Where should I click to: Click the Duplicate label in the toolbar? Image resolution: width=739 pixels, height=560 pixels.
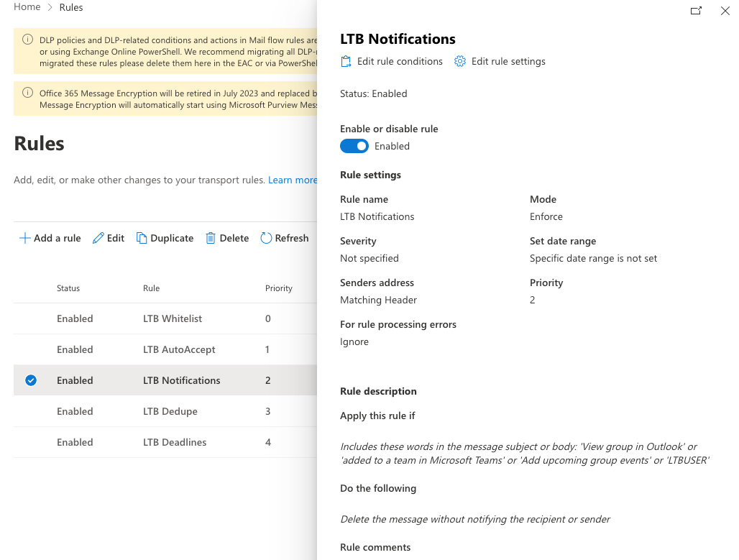(x=172, y=238)
